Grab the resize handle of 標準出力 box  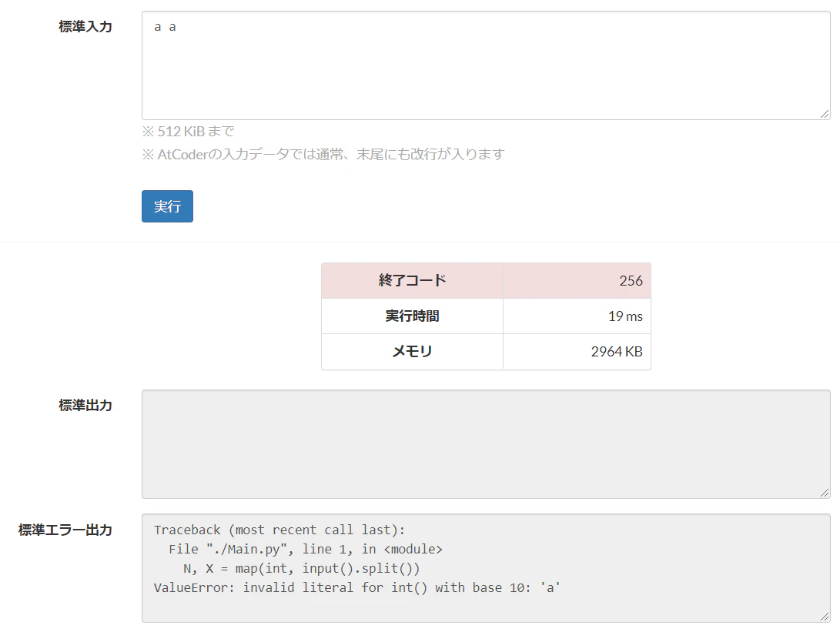(x=825, y=493)
